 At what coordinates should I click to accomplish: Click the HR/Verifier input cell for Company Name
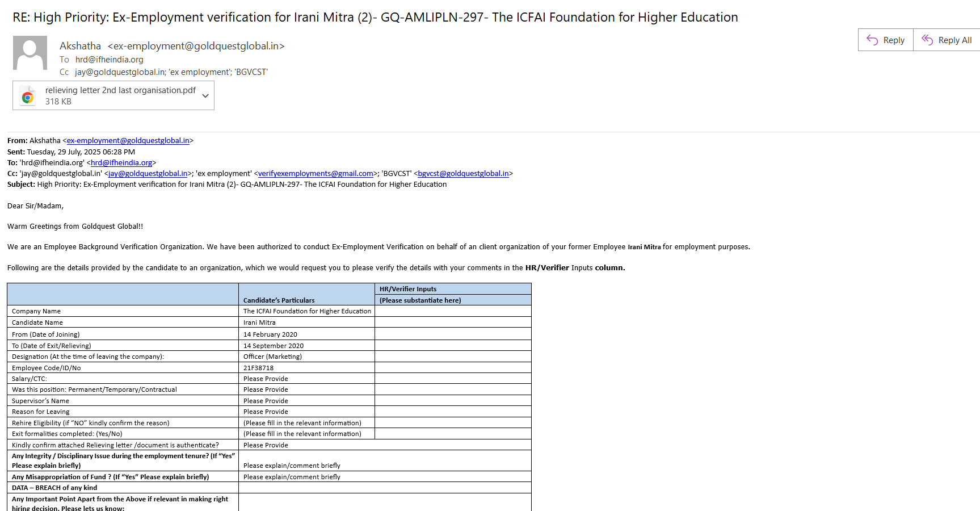pos(453,311)
